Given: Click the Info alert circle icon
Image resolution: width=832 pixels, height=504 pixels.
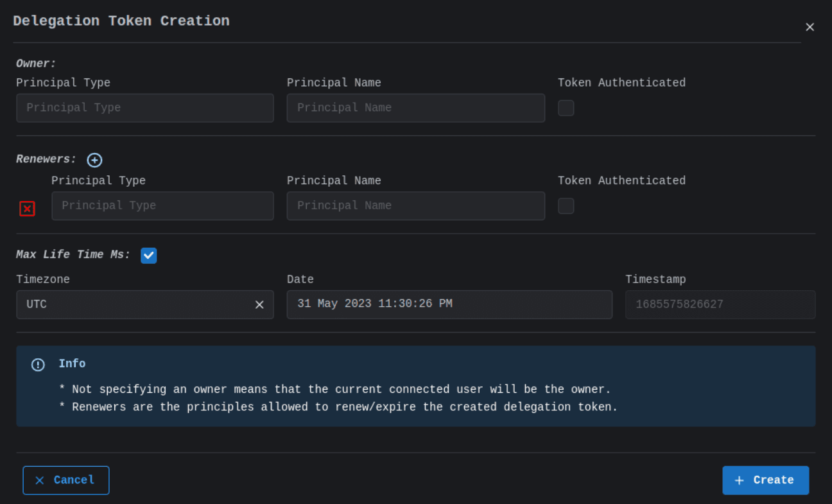Looking at the screenshot, I should tap(38, 365).
